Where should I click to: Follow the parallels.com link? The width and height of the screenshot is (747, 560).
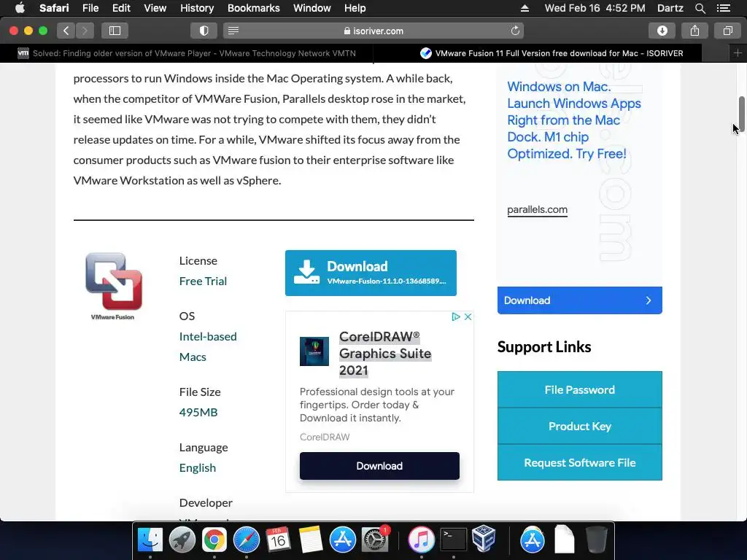pos(538,209)
